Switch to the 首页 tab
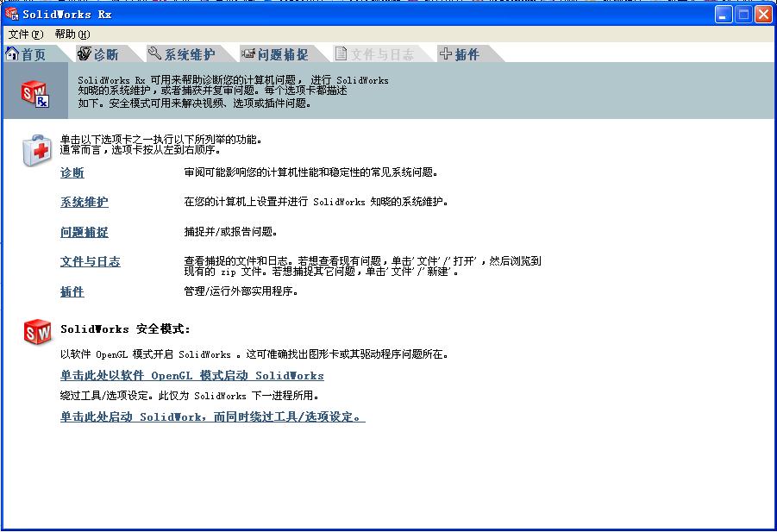 33,53
